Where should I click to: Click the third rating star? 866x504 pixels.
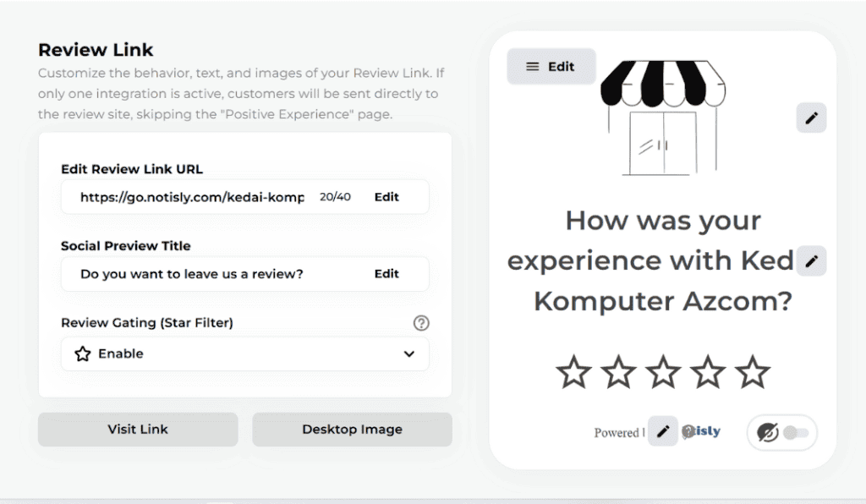[663, 372]
